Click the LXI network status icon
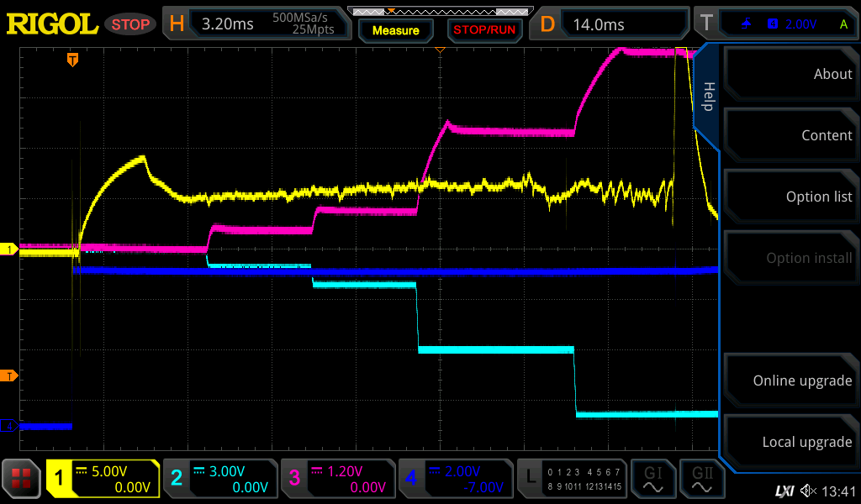The image size is (861, 504). click(784, 491)
